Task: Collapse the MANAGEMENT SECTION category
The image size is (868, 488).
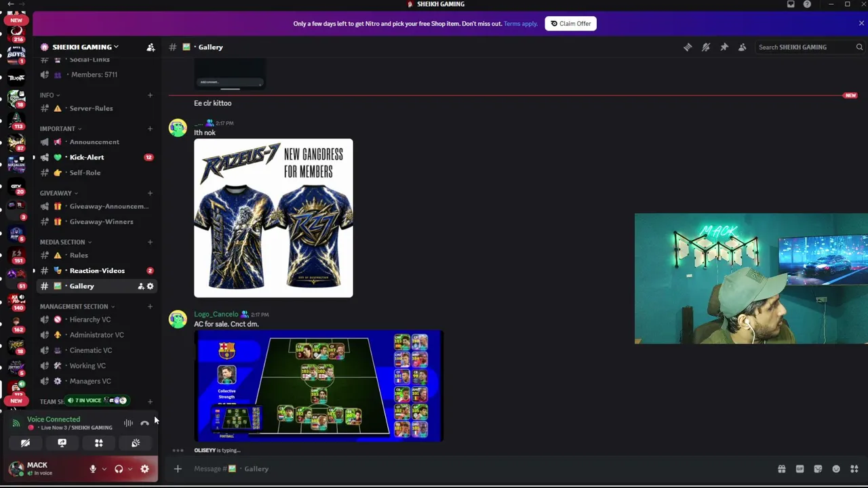Action: (77, 306)
